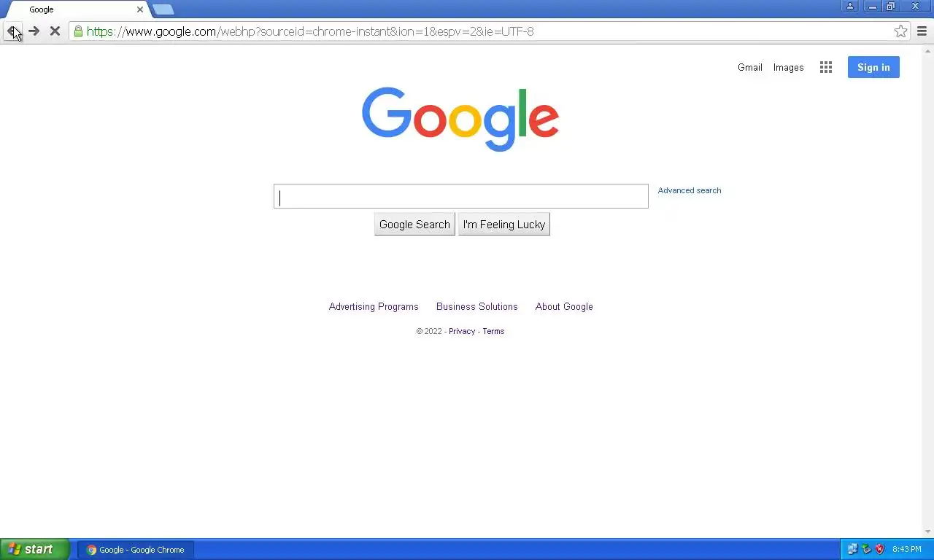This screenshot has height=560, width=934.
Task: Open the Privacy link
Action: click(x=462, y=331)
